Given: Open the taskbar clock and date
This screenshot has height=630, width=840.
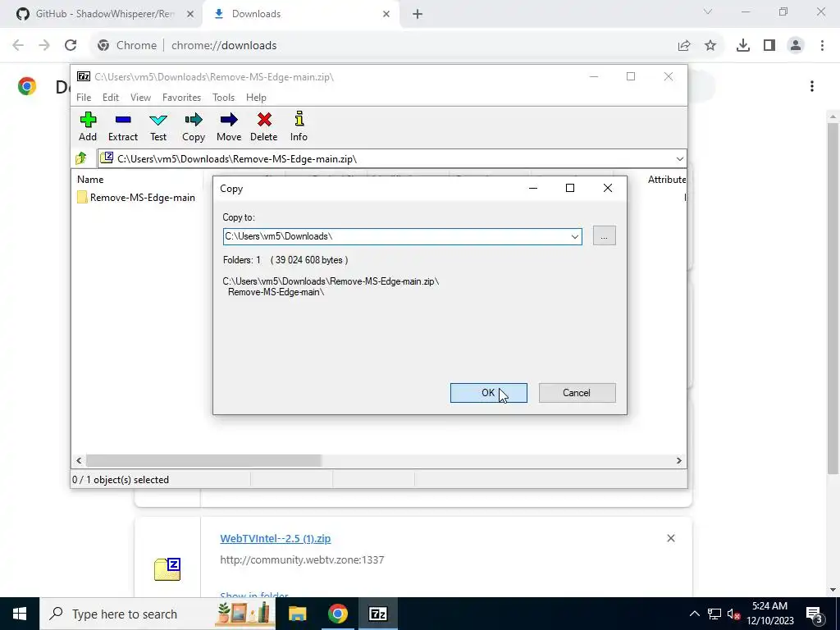Looking at the screenshot, I should 770,614.
